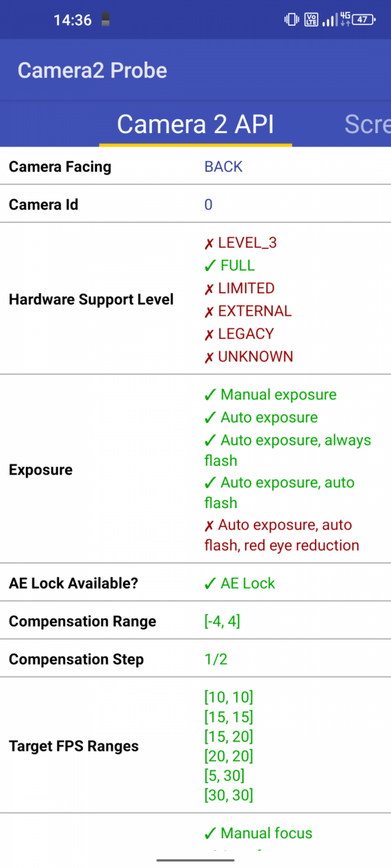Screen dimensions: 391x868
Task: Tap the Hardware Support Level label
Action: click(91, 300)
